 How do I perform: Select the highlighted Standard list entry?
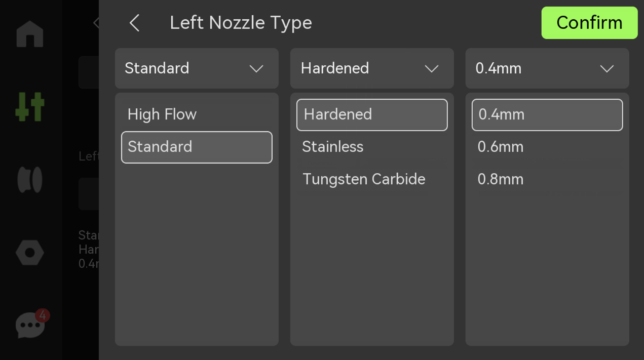pos(197,147)
